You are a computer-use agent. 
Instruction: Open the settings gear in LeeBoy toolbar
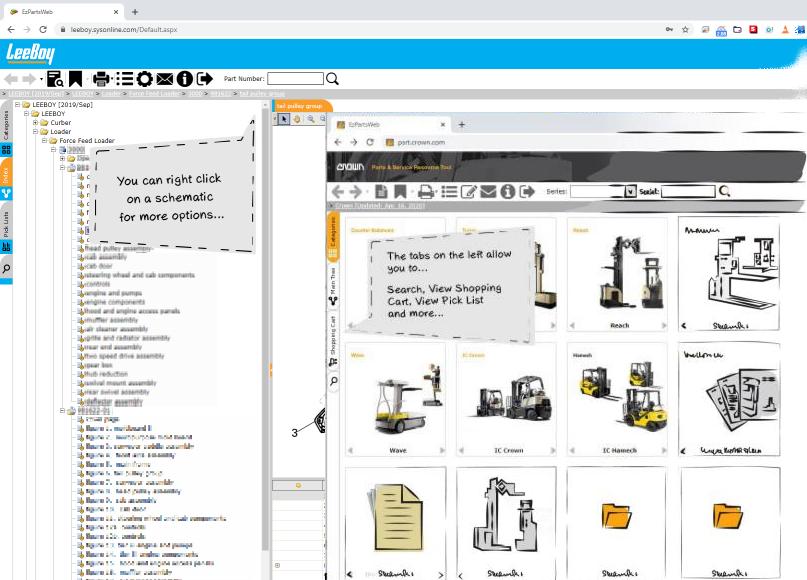[x=145, y=78]
